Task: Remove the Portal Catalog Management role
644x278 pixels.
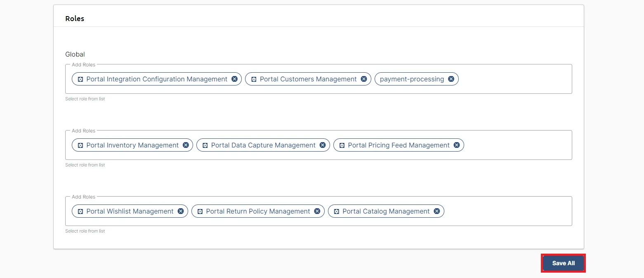Action: point(437,211)
